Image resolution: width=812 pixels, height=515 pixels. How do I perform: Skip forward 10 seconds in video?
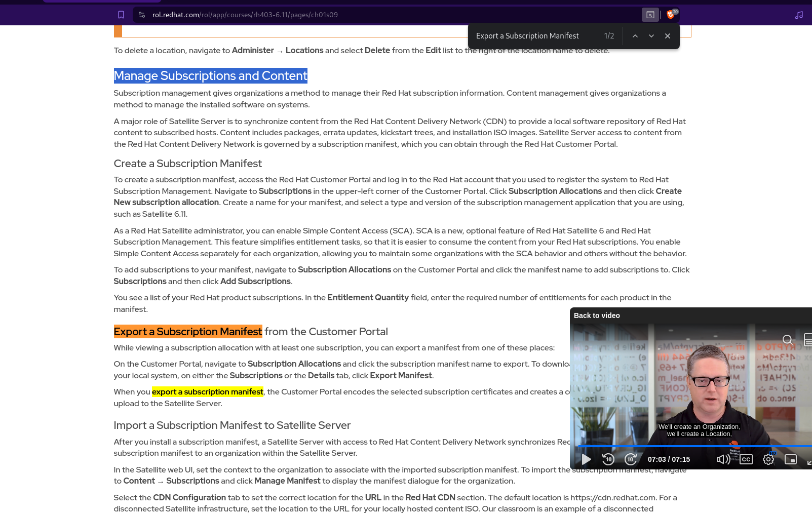(x=631, y=459)
